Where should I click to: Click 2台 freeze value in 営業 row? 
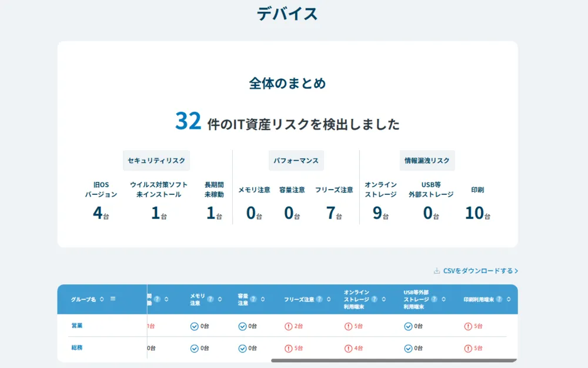tap(299, 326)
